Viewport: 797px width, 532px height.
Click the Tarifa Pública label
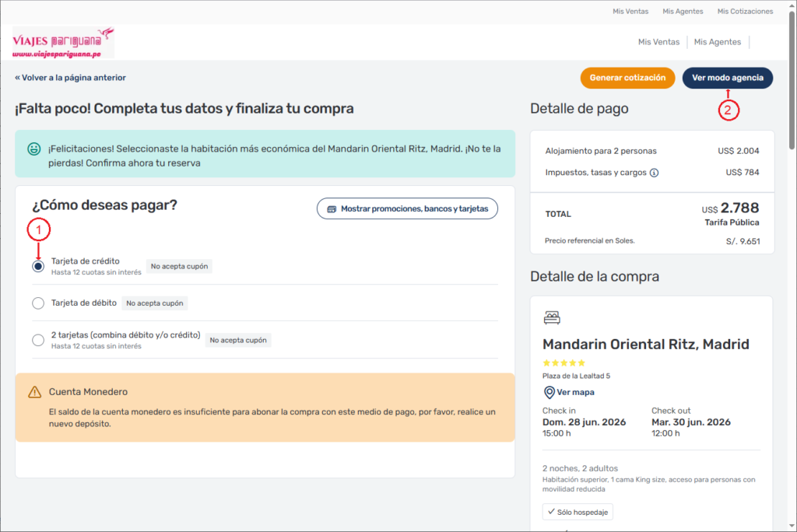[732, 222]
